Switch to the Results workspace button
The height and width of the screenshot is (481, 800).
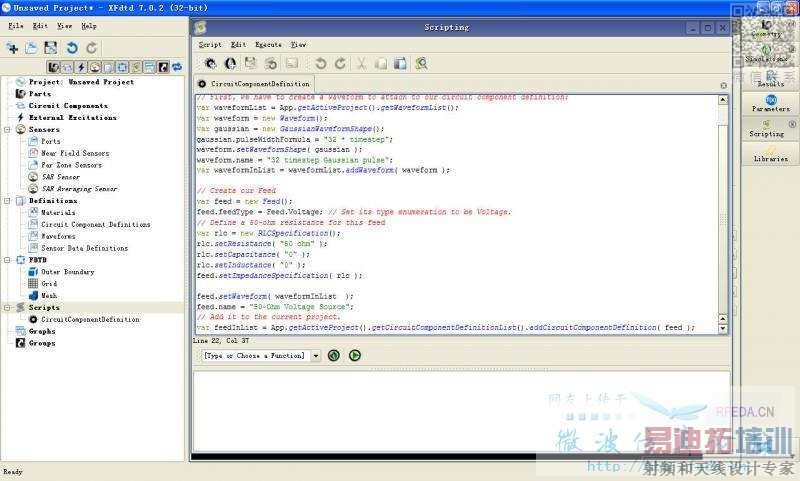click(x=770, y=78)
